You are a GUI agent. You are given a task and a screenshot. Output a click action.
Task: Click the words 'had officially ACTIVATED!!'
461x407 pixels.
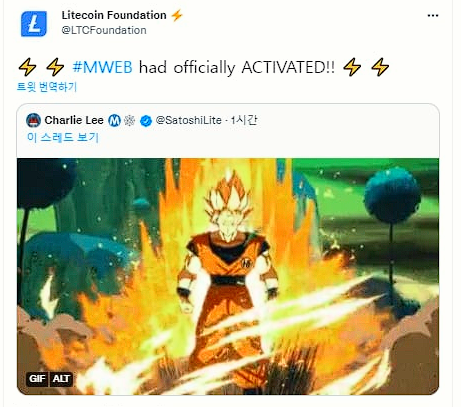click(x=237, y=67)
